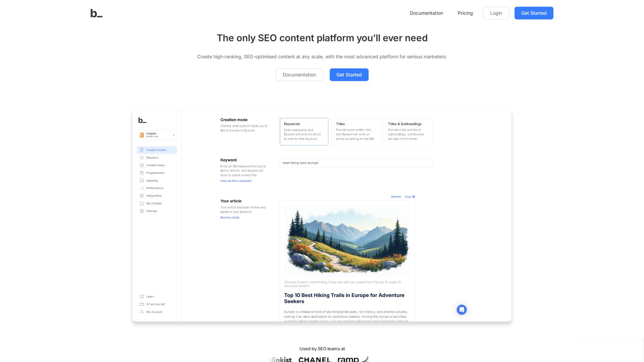Click Help me find a keyword link

point(235,181)
